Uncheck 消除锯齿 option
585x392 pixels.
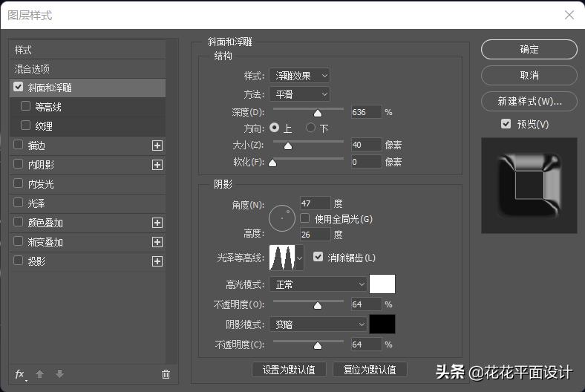point(318,257)
